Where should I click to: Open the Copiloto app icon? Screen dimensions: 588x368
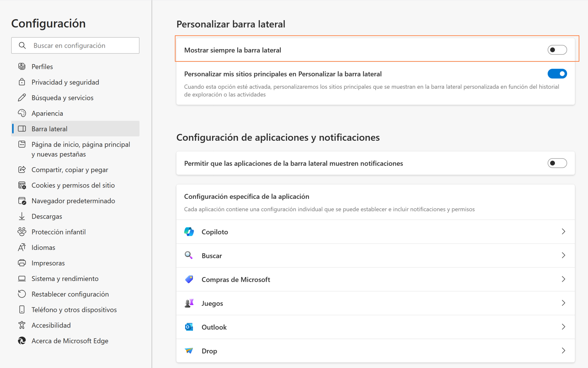click(189, 231)
